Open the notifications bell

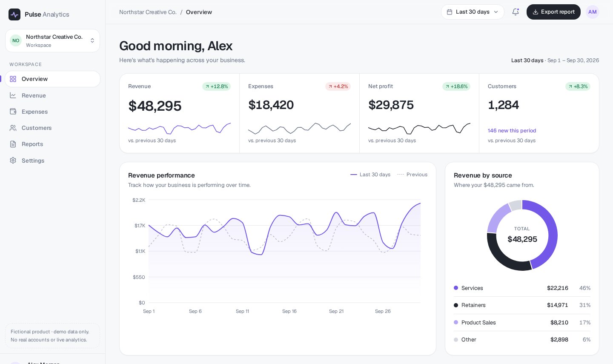coord(516,12)
